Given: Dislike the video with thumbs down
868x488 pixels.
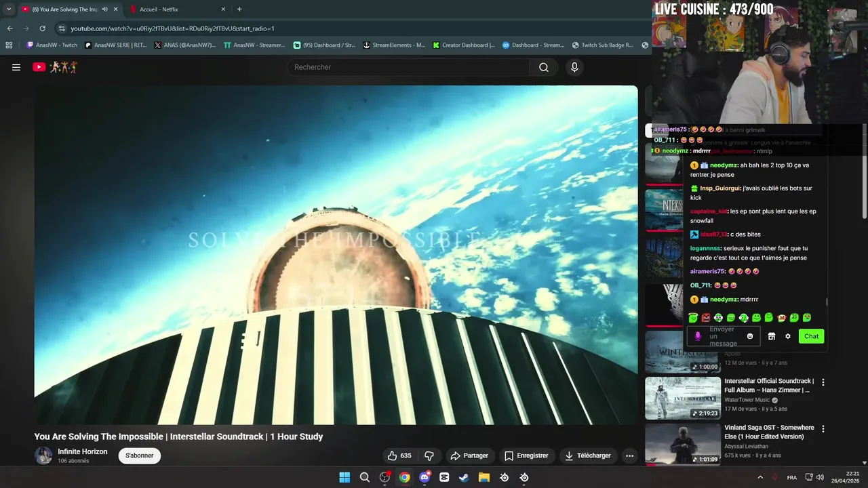Looking at the screenshot, I should (x=429, y=455).
